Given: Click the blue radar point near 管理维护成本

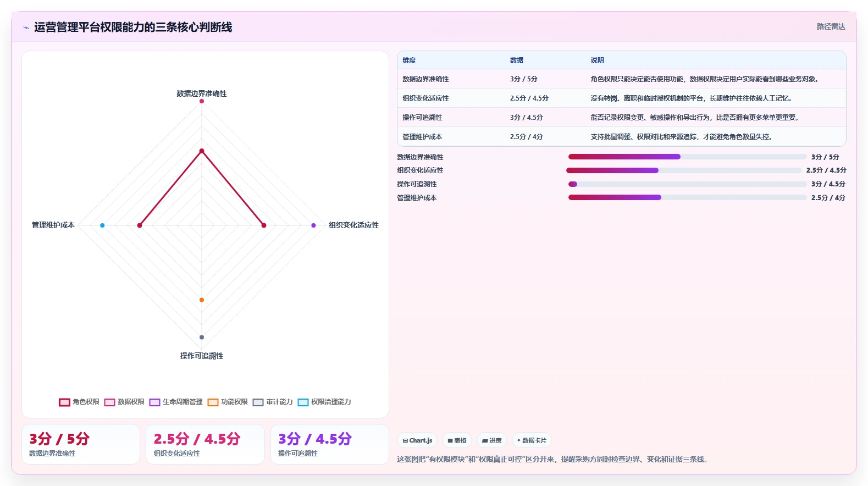Looking at the screenshot, I should point(102,225).
